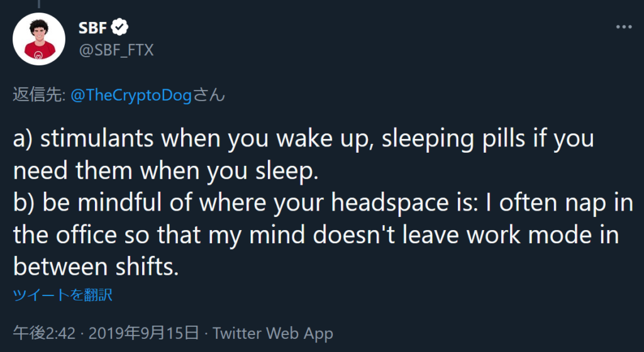This screenshot has height=352, width=644.
Task: Open the three-dot more options menu
Action: [623, 28]
